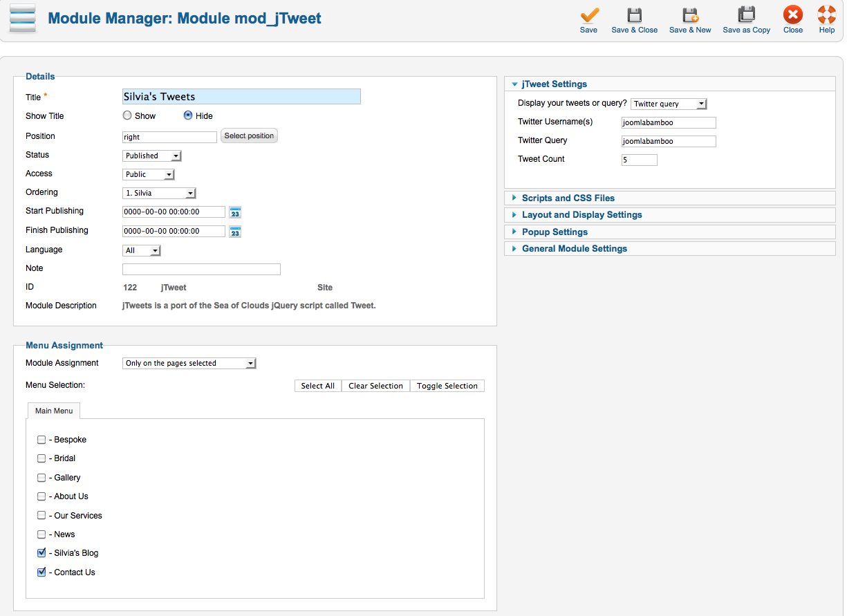Image resolution: width=847 pixels, height=616 pixels.
Task: Check the Bridal menu item checkbox
Action: (x=41, y=458)
